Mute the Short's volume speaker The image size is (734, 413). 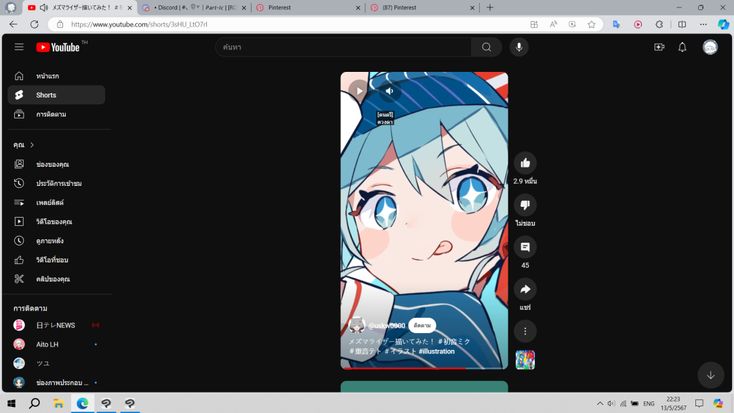(x=389, y=91)
